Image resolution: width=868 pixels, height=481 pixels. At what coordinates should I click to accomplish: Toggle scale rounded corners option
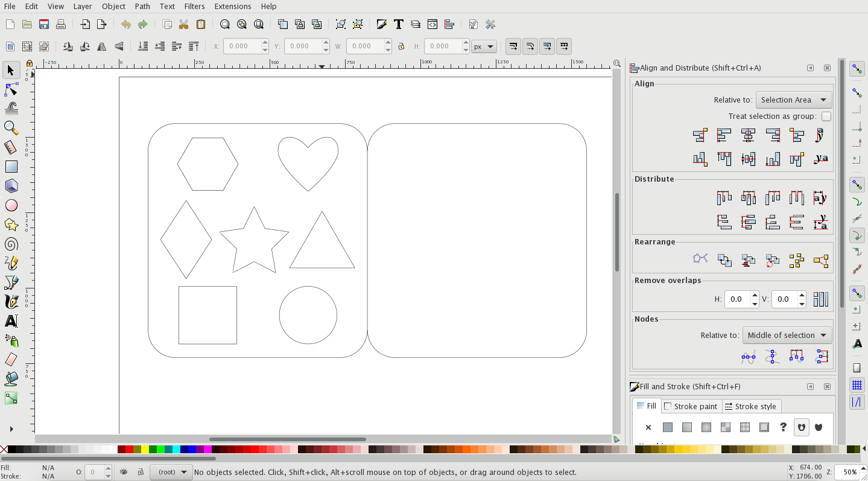point(530,46)
